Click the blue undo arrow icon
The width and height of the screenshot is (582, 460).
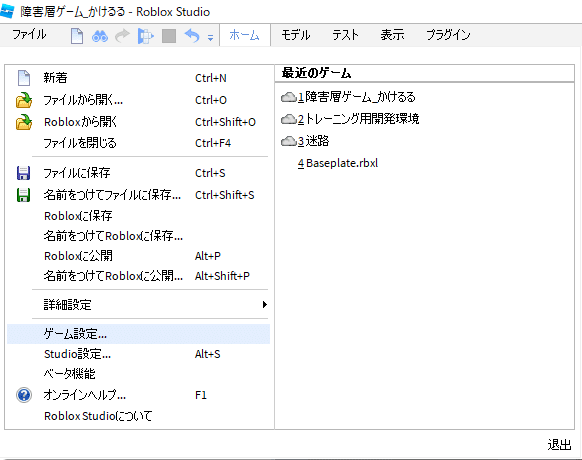point(192,36)
